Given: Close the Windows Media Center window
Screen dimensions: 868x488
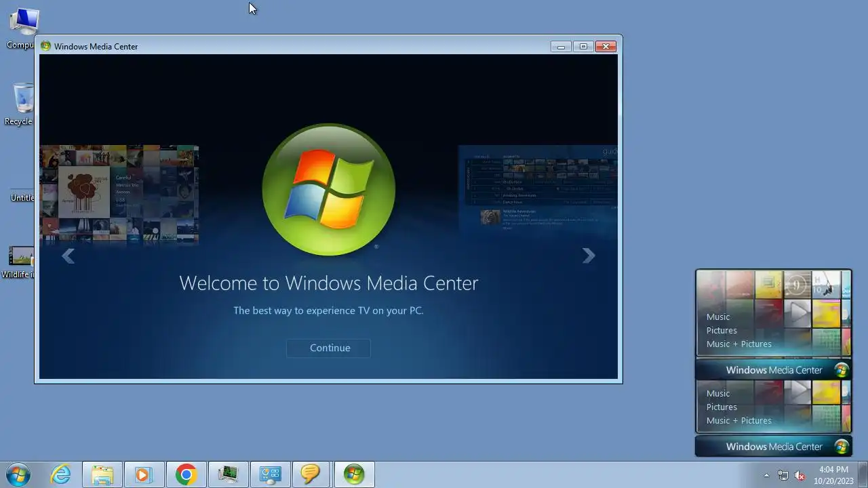Looking at the screenshot, I should tap(606, 46).
